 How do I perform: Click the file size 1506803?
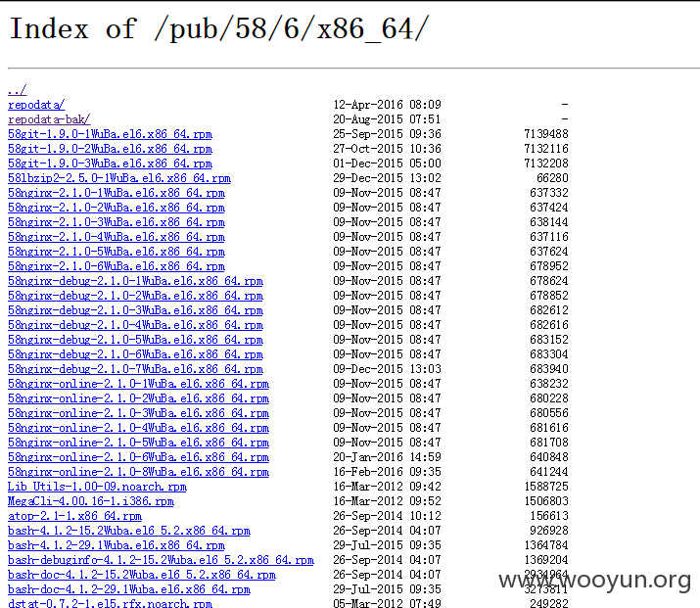[x=546, y=501]
